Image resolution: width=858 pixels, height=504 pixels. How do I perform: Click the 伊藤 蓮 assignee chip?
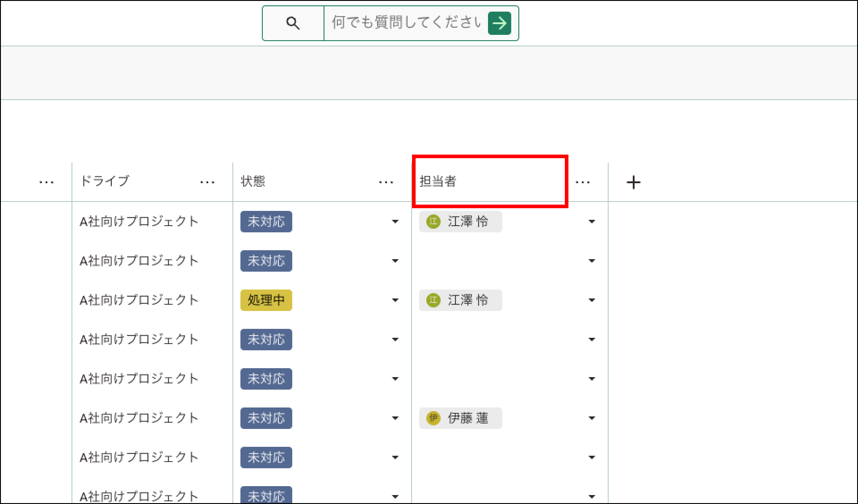pyautogui.click(x=460, y=418)
